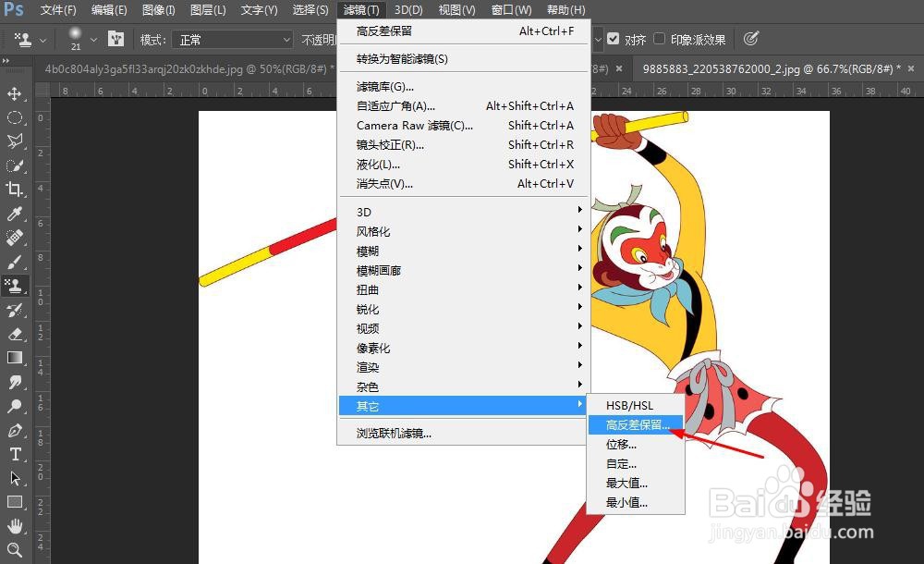Open the 模式 blend mode dropdown

point(234,40)
